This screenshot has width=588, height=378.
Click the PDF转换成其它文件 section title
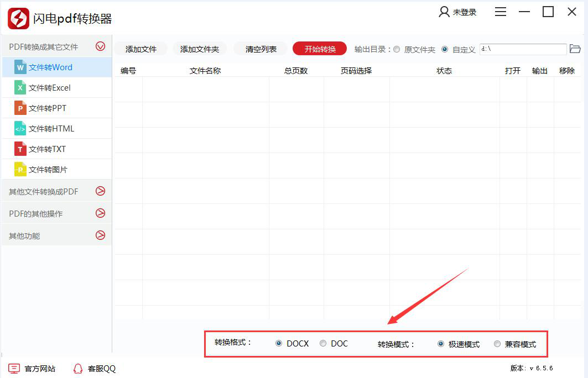(44, 47)
